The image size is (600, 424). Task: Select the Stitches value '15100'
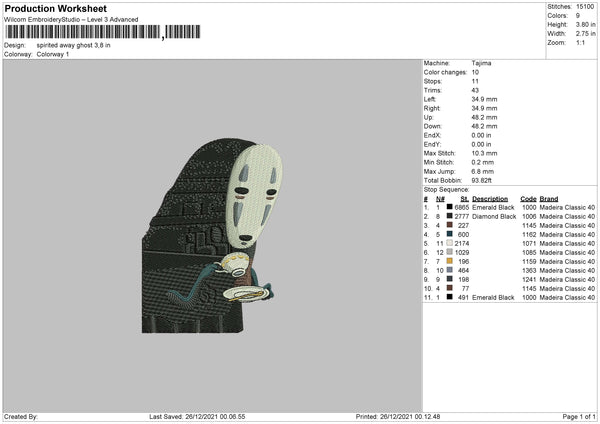pyautogui.click(x=585, y=7)
